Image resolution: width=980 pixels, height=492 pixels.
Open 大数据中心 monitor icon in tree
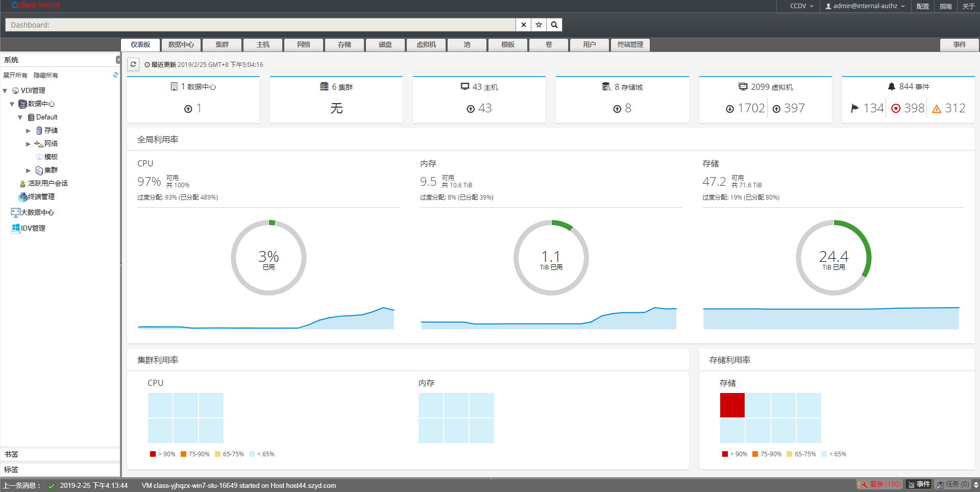15,212
